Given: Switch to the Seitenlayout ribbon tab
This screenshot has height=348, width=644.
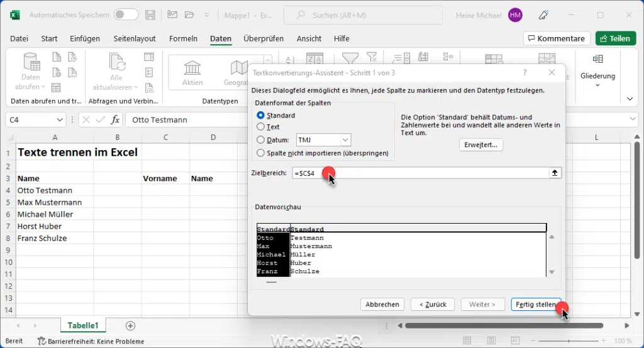Looking at the screenshot, I should click(135, 38).
